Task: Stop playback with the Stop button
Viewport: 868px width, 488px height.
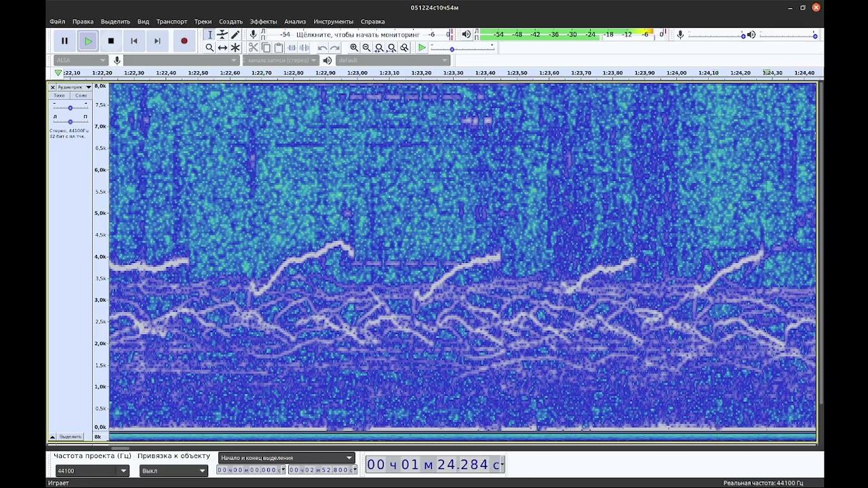Action: [x=111, y=41]
